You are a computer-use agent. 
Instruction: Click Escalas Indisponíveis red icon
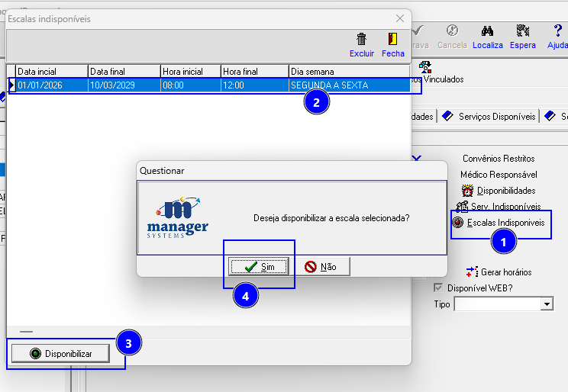458,223
